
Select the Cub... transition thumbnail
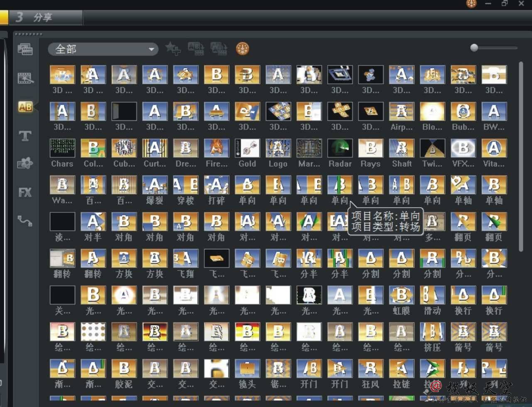124,149
